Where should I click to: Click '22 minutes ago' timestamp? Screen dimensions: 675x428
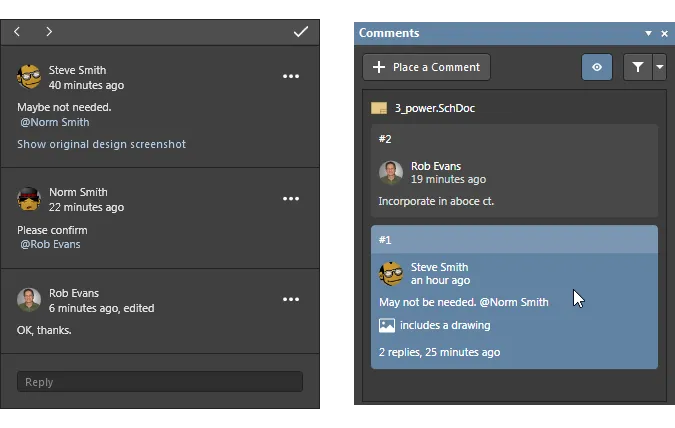[86, 208]
